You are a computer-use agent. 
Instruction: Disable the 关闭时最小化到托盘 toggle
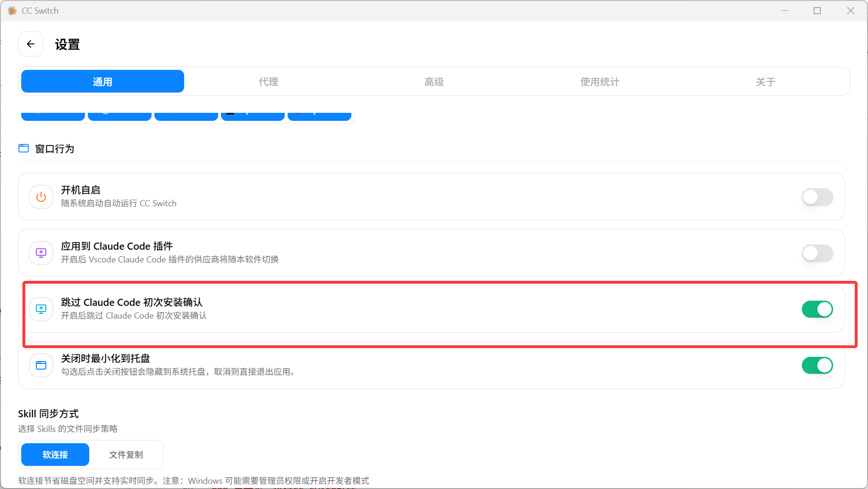click(x=817, y=365)
